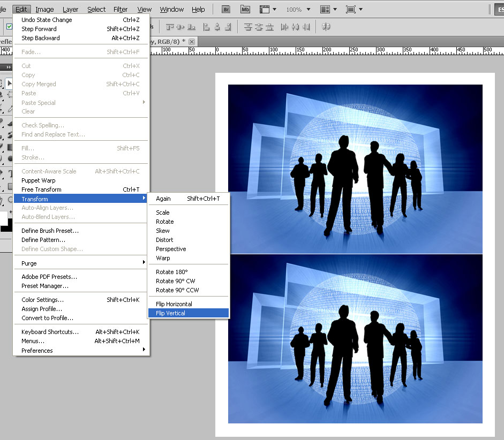Click the Auto-Align Layers icon in options bar
This screenshot has width=504, height=440.
click(326, 27)
